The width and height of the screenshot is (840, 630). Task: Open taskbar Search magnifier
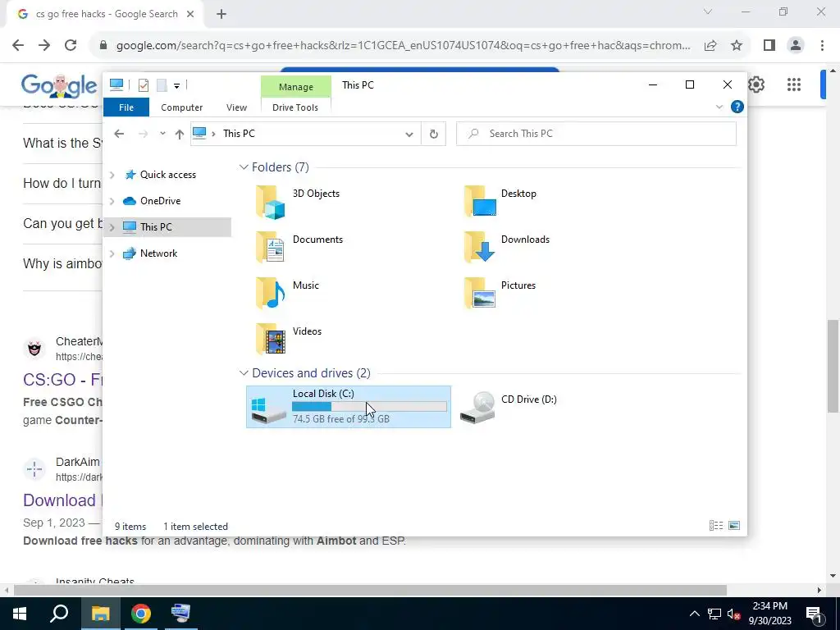point(59,614)
